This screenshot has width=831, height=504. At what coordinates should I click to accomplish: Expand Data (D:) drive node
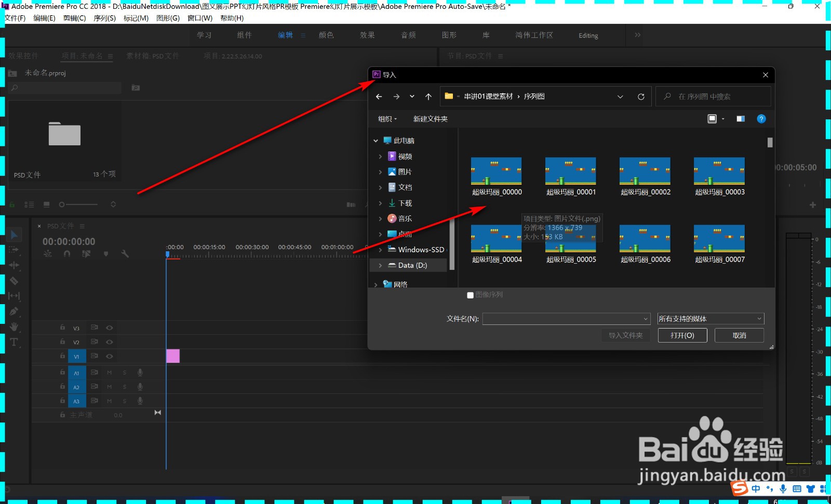point(380,265)
